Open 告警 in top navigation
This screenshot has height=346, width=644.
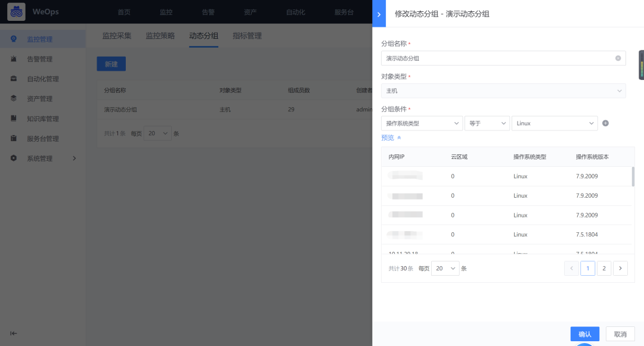(x=208, y=12)
